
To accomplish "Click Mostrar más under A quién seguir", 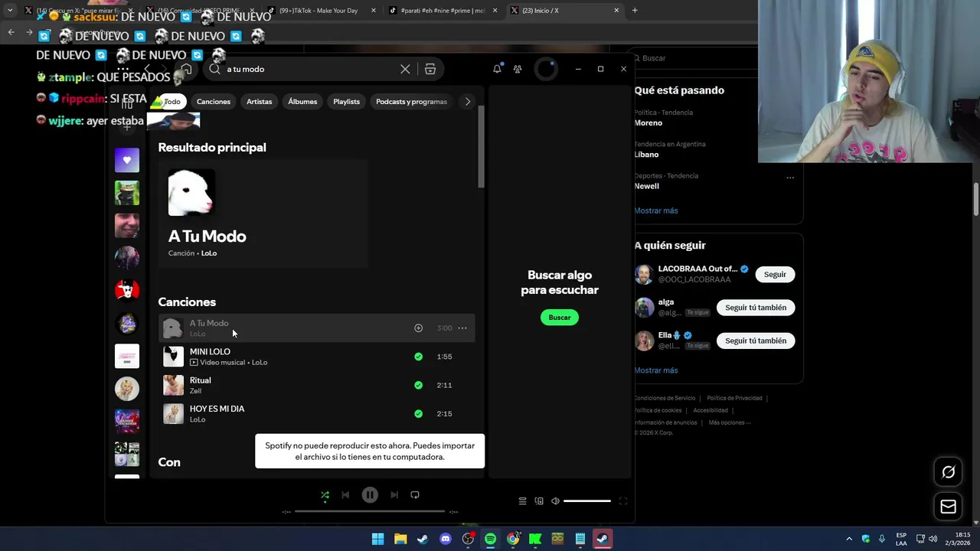I will pyautogui.click(x=656, y=370).
